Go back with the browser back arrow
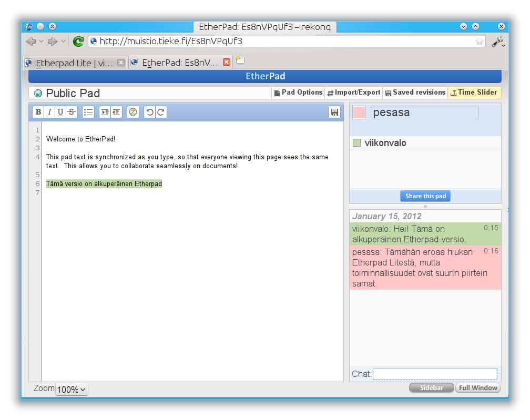Viewport: 530px width, 420px height. 30,42
